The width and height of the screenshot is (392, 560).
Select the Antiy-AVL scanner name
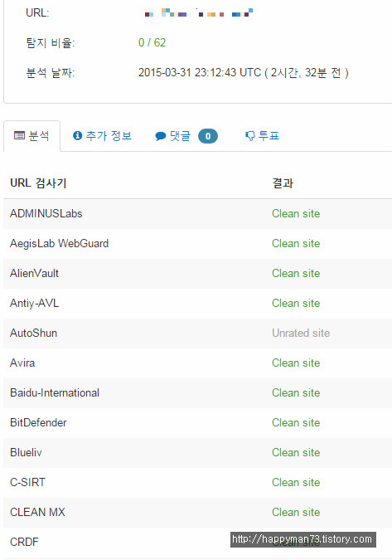[34, 303]
